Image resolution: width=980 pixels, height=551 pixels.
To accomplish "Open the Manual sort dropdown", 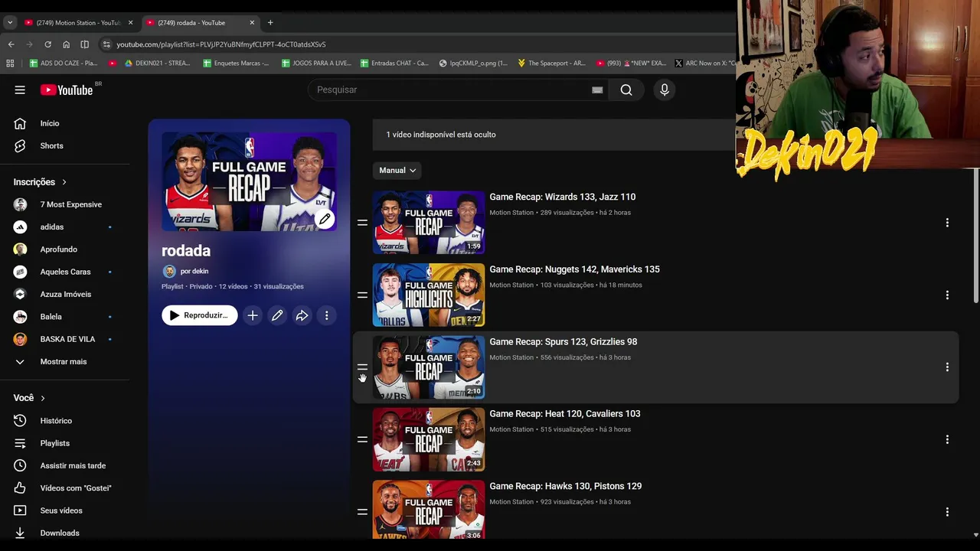I will point(397,171).
